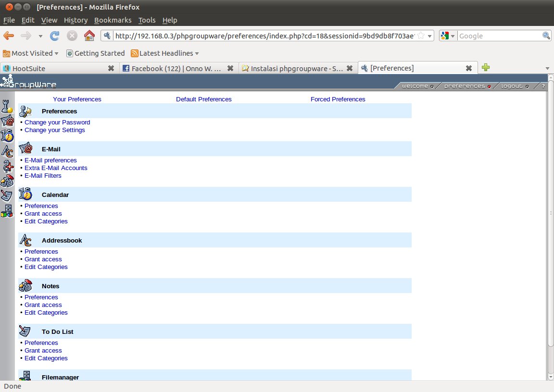554x392 pixels.
Task: Open the View menu
Action: pos(49,20)
